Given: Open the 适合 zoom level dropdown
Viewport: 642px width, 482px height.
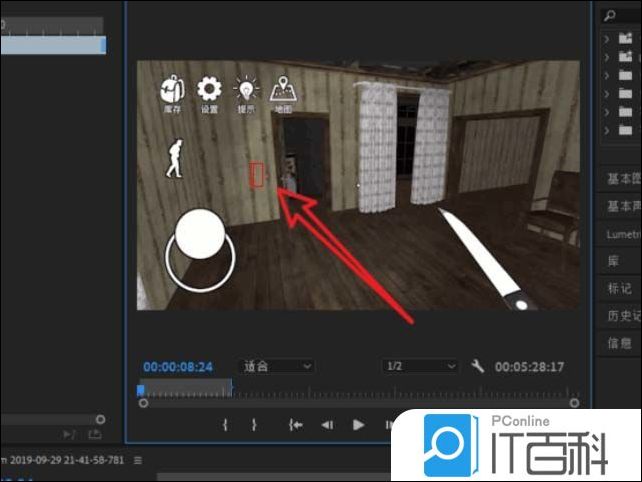Looking at the screenshot, I should [x=277, y=367].
